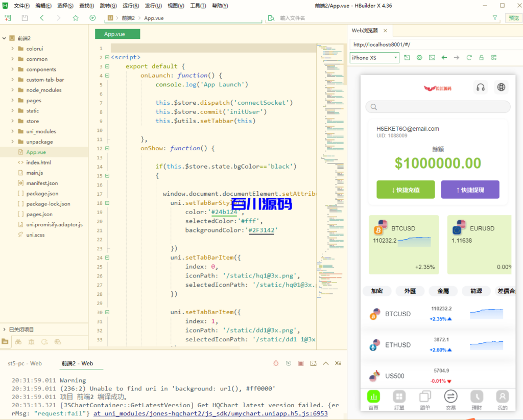
Task: Toggle the fold marker at line 24
Action: (107, 258)
